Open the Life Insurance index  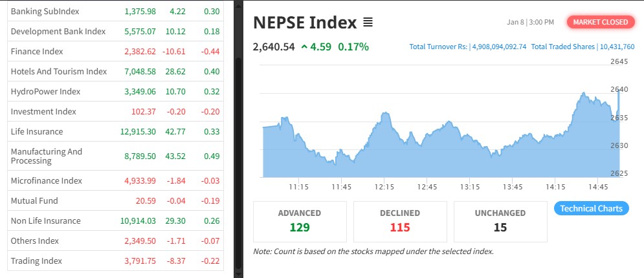tap(37, 131)
